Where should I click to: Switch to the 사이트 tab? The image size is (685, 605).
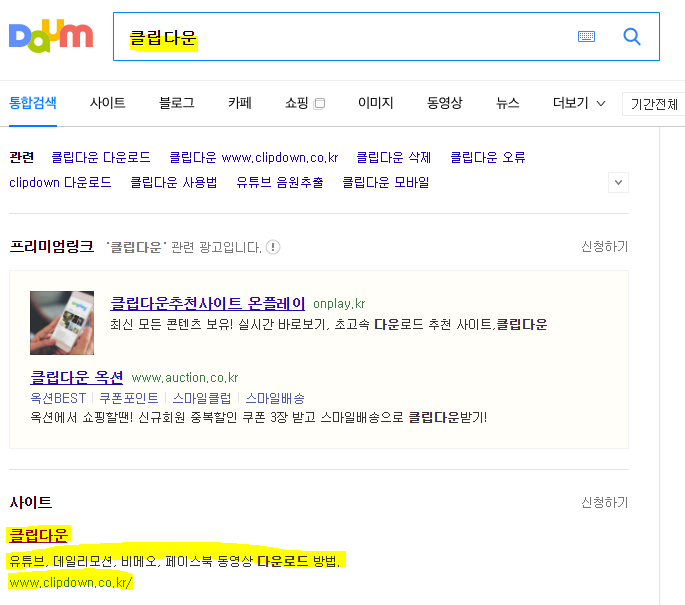point(107,103)
